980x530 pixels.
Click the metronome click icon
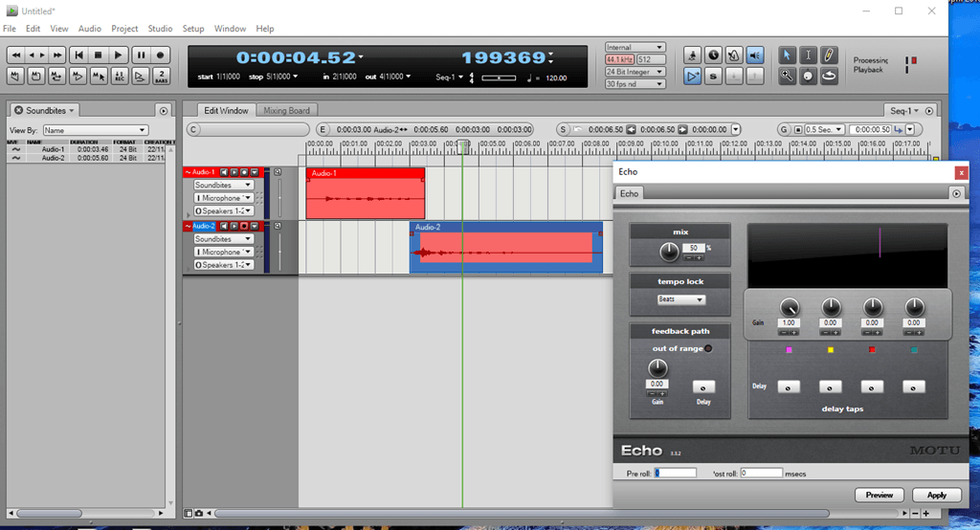734,55
